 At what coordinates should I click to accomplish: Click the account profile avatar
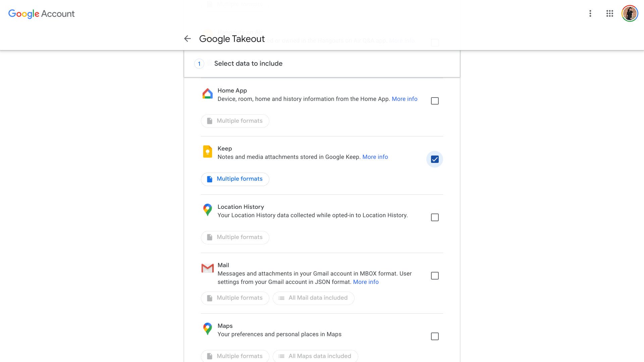[x=630, y=14]
